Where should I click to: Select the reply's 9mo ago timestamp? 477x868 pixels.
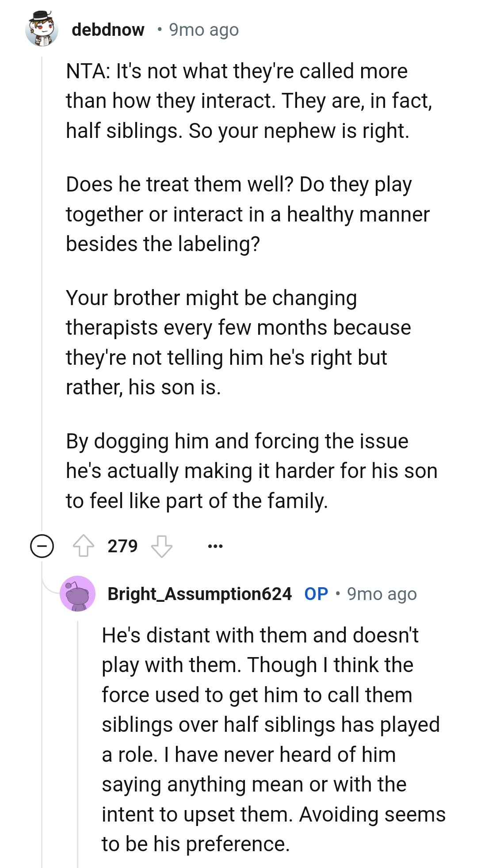(382, 594)
